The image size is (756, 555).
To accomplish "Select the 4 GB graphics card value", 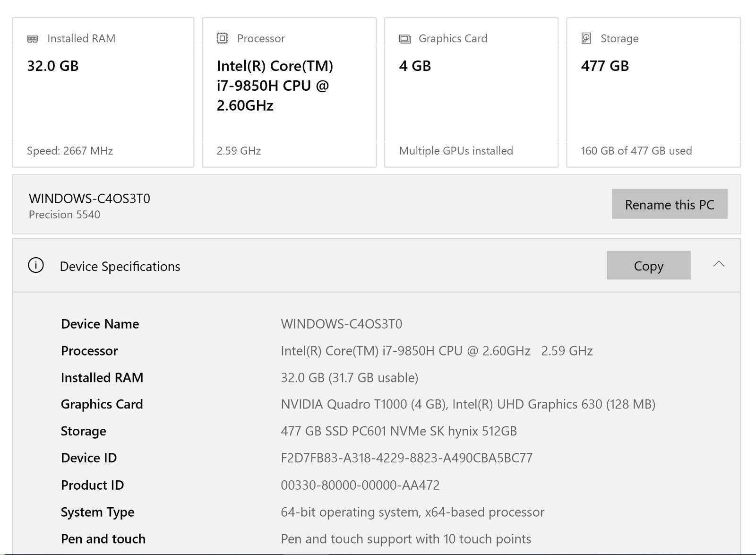I will (415, 66).
